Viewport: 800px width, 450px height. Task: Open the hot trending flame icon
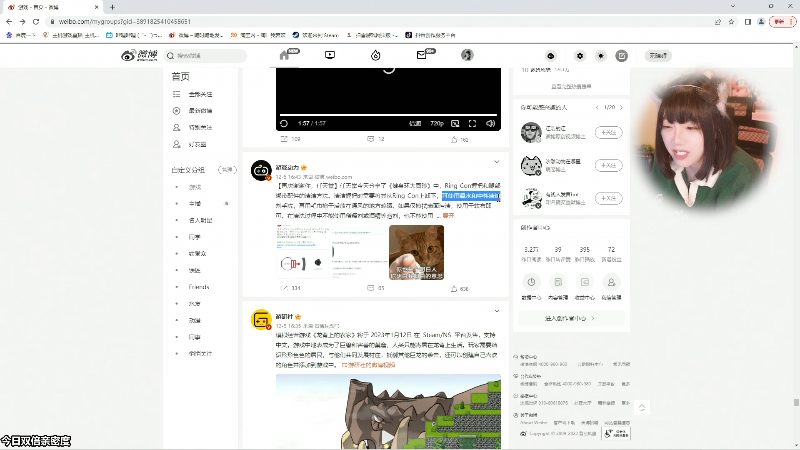coord(376,55)
